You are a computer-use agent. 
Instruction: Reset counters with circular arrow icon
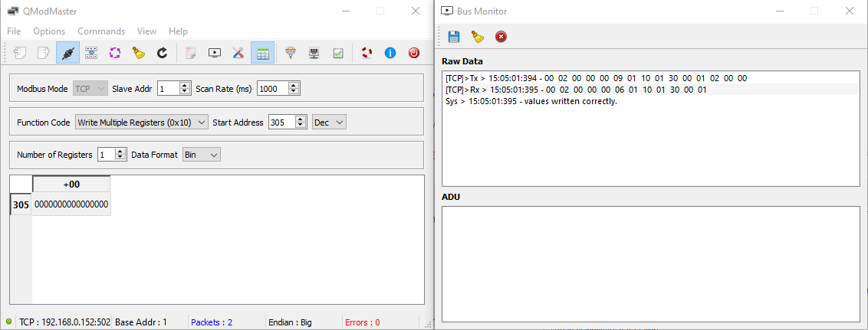pyautogui.click(x=163, y=53)
